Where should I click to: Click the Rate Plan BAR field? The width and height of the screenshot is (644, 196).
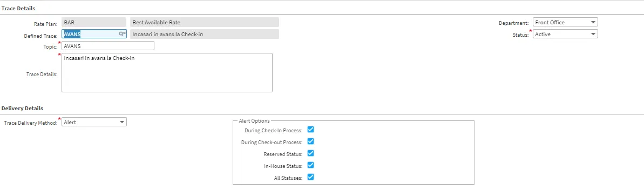94,22
